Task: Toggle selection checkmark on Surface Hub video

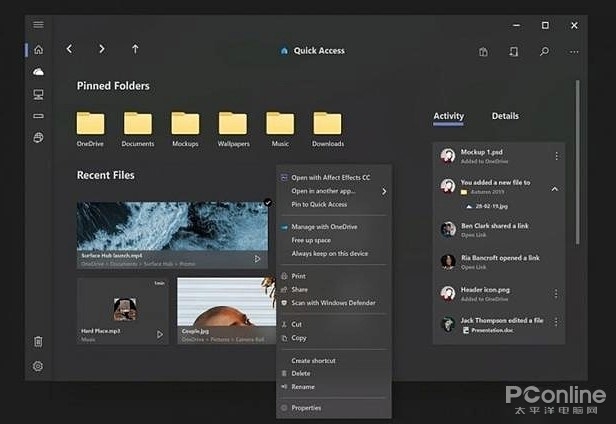Action: (x=267, y=203)
